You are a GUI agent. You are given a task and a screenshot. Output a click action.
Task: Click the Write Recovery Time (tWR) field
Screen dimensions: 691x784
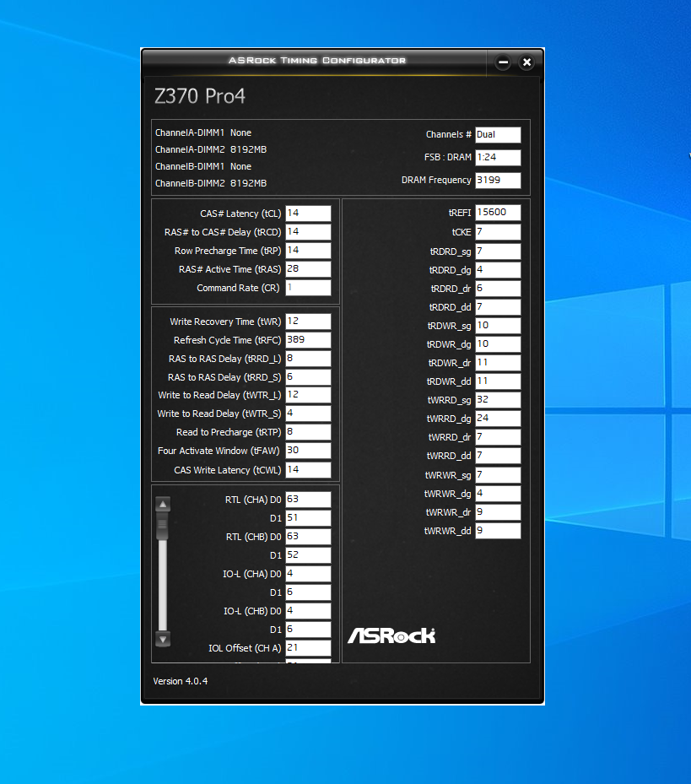coord(308,321)
